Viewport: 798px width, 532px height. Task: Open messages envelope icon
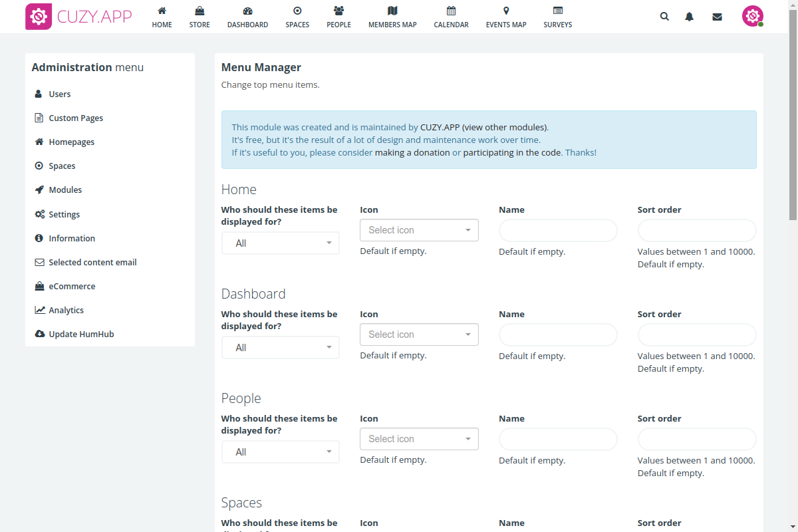[717, 17]
